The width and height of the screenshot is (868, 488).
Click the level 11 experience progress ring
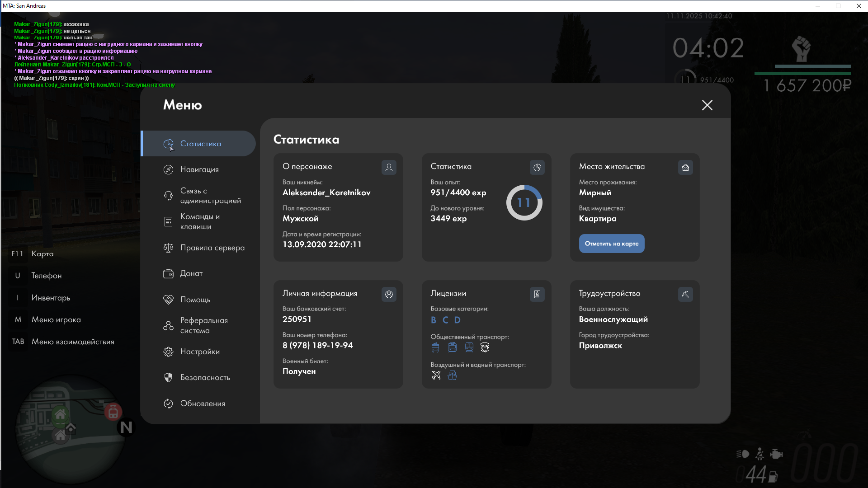[524, 202]
